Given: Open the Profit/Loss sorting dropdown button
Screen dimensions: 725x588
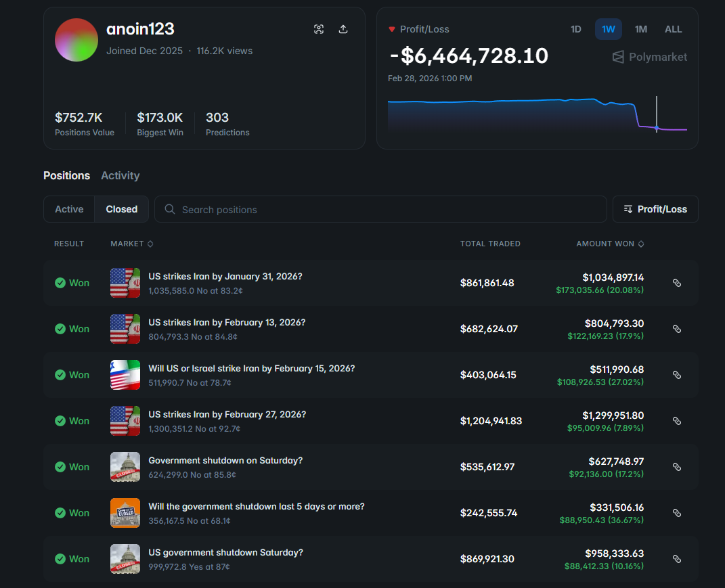Looking at the screenshot, I should coord(655,209).
